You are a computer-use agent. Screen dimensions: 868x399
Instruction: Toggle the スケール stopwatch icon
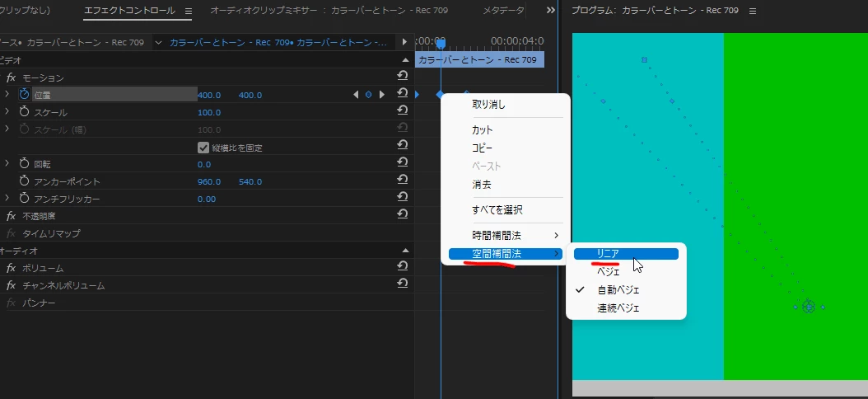click(24, 112)
